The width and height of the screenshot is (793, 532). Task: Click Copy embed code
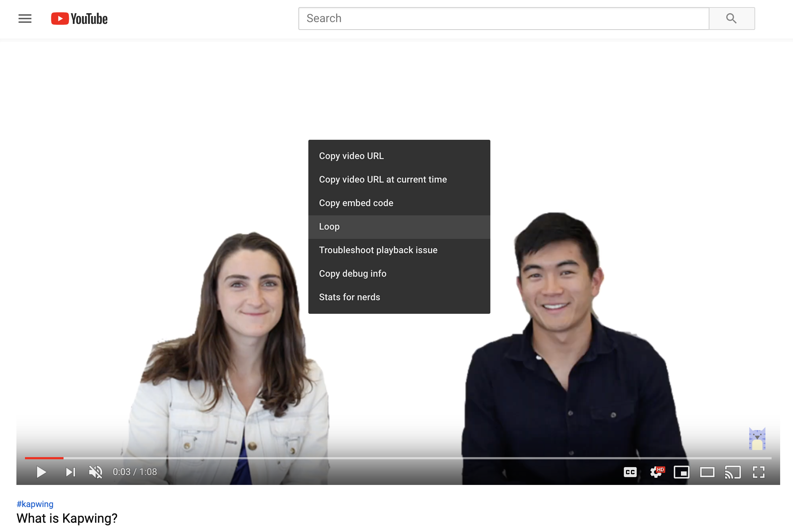point(356,203)
